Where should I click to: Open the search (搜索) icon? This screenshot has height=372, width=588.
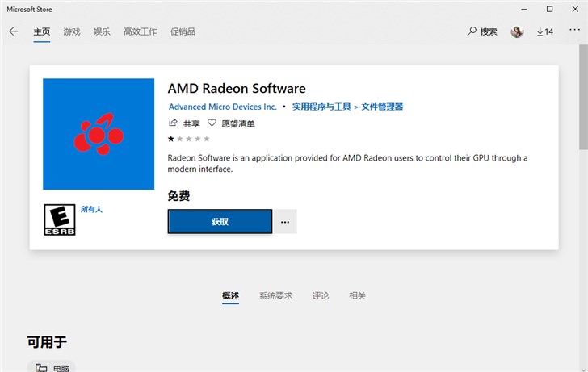tap(472, 31)
